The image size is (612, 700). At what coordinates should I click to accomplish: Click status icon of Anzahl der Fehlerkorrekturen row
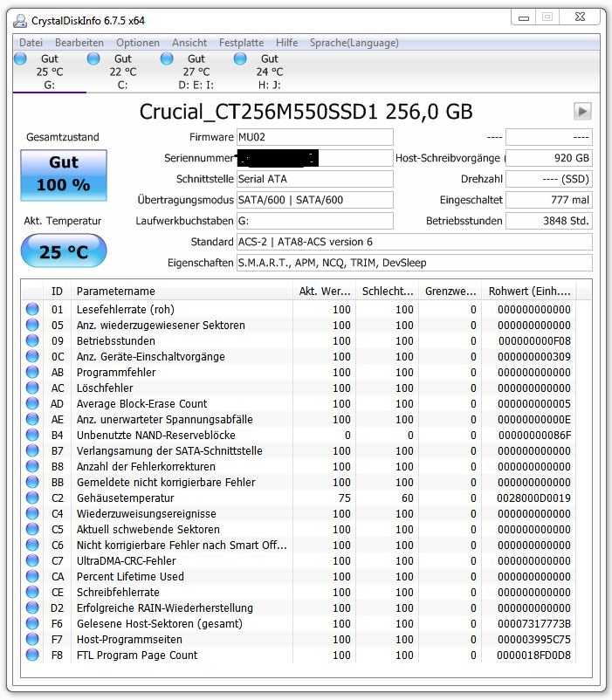point(32,466)
